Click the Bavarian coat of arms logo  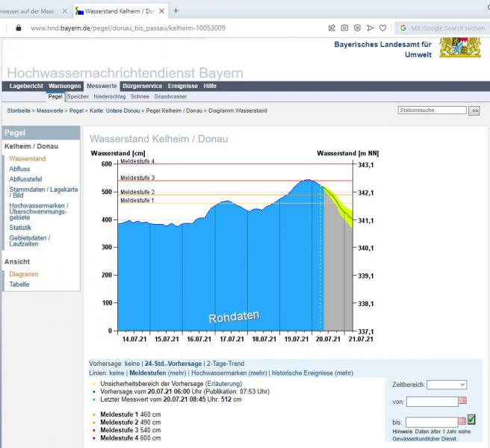455,48
